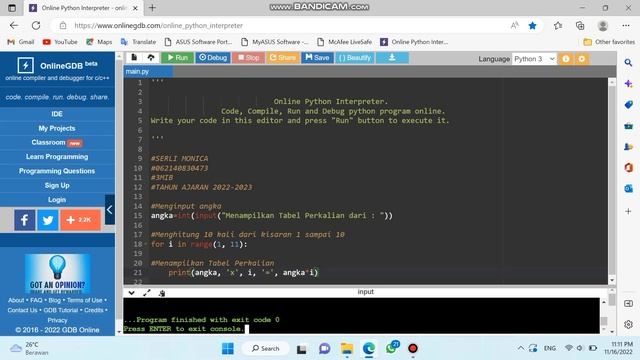The width and height of the screenshot is (640, 360).
Task: Share on Facebook icon
Action: coord(24,220)
